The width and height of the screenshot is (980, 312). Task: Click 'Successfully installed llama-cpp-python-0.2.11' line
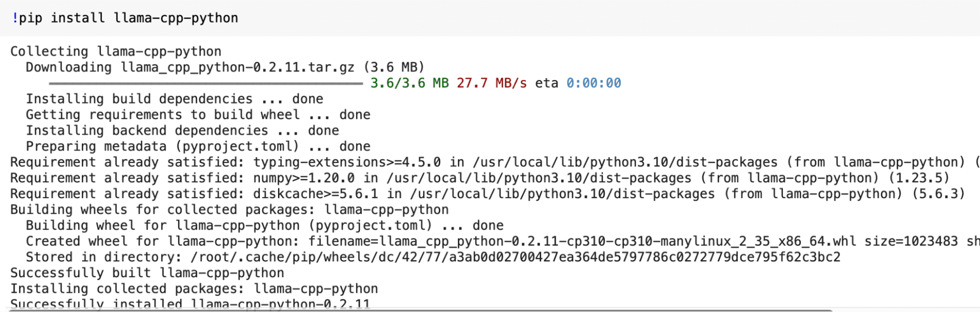pos(190,304)
